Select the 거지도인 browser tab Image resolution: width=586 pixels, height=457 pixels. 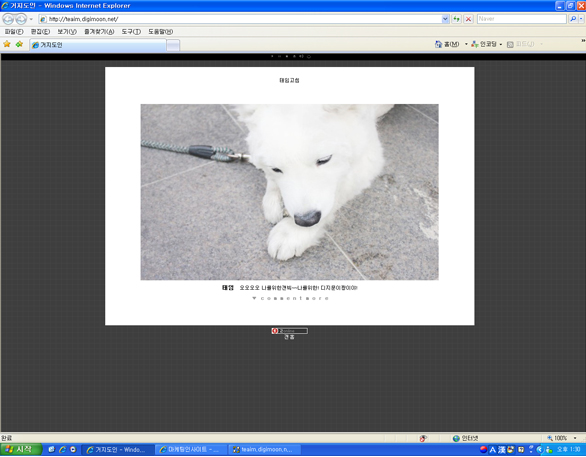pos(98,45)
